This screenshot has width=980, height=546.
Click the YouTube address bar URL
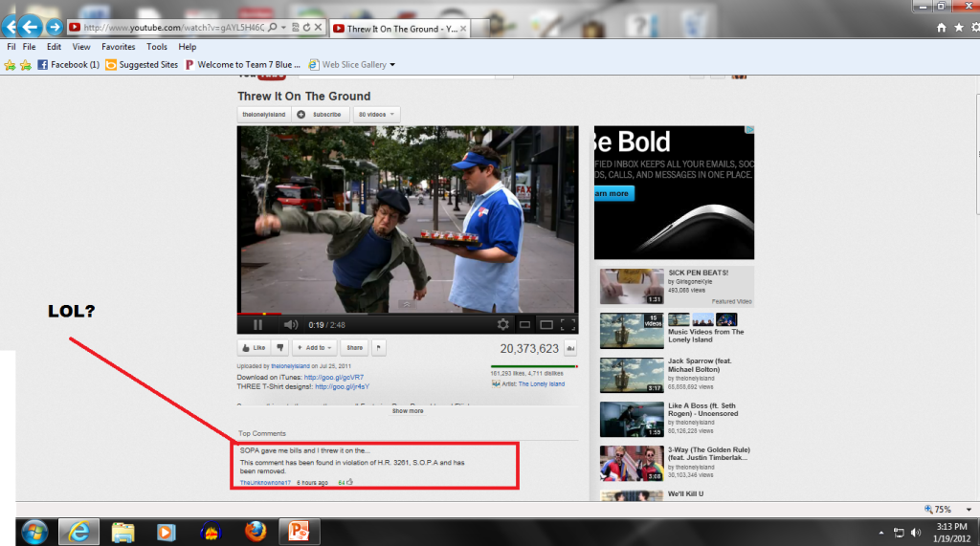[x=174, y=28]
